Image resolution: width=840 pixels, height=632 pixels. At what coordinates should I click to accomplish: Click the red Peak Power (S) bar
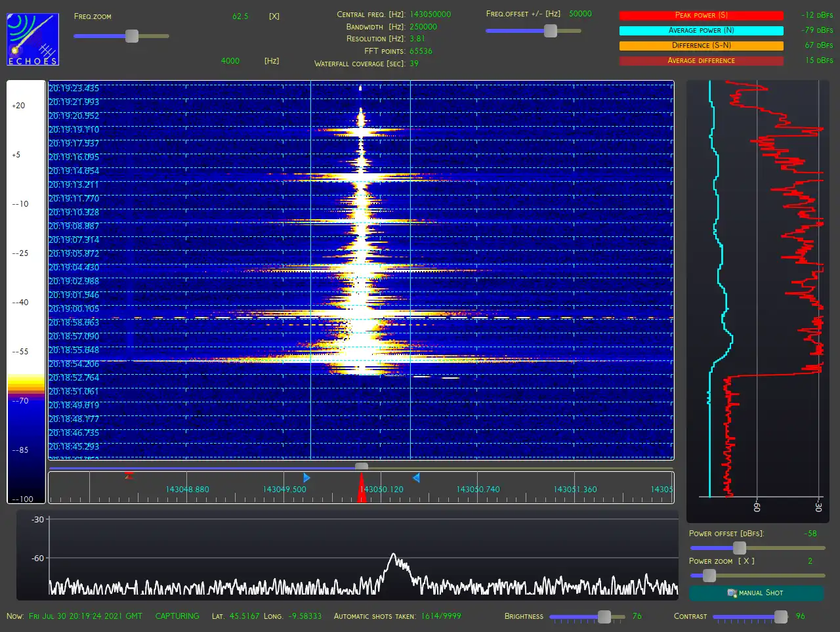[x=701, y=15]
